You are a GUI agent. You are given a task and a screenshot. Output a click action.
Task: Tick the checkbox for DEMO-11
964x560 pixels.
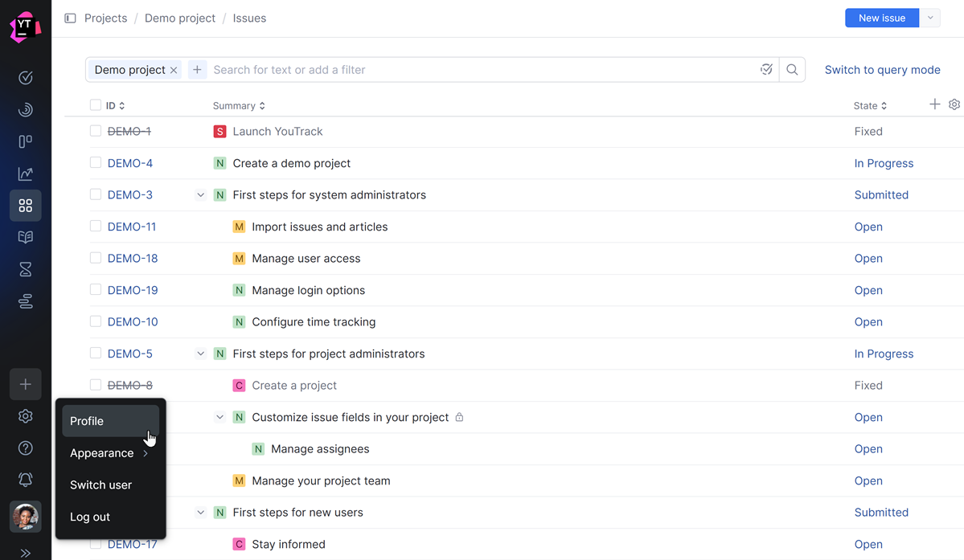96,227
